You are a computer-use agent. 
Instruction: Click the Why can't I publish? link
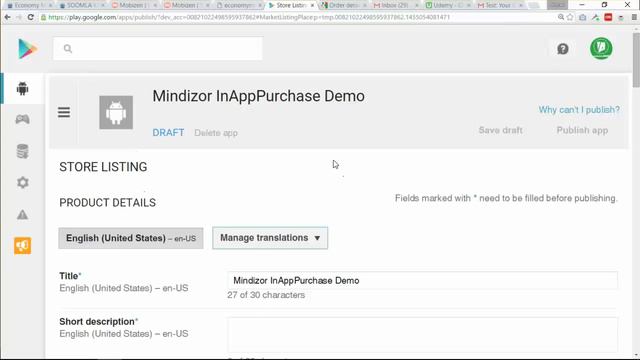(579, 110)
